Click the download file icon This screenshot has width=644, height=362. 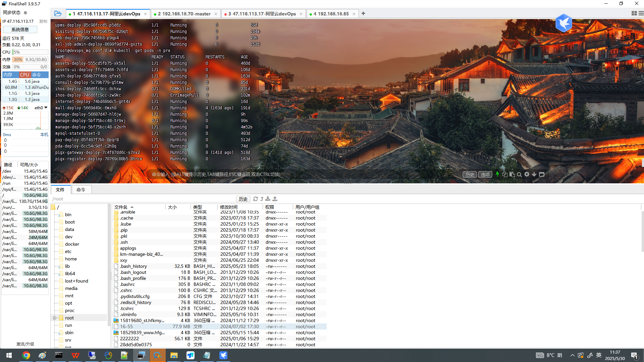coord(268,199)
